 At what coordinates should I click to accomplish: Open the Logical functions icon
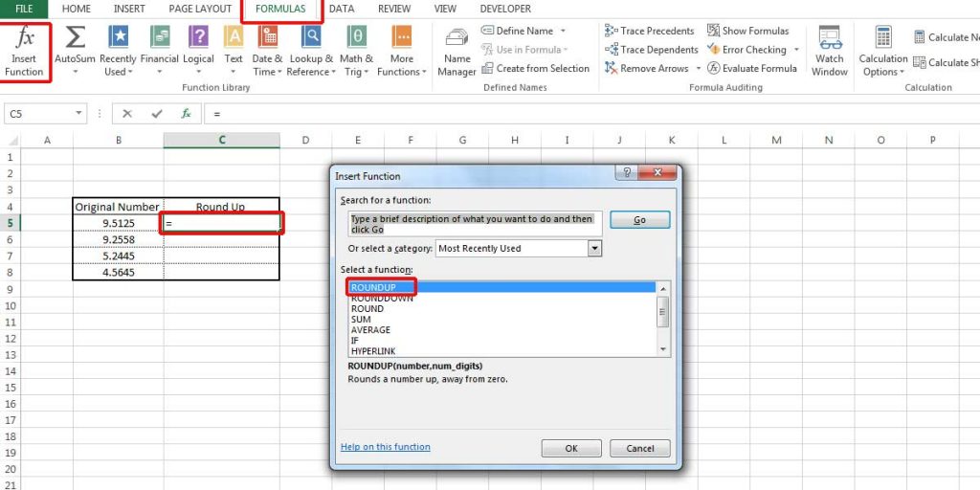198,37
